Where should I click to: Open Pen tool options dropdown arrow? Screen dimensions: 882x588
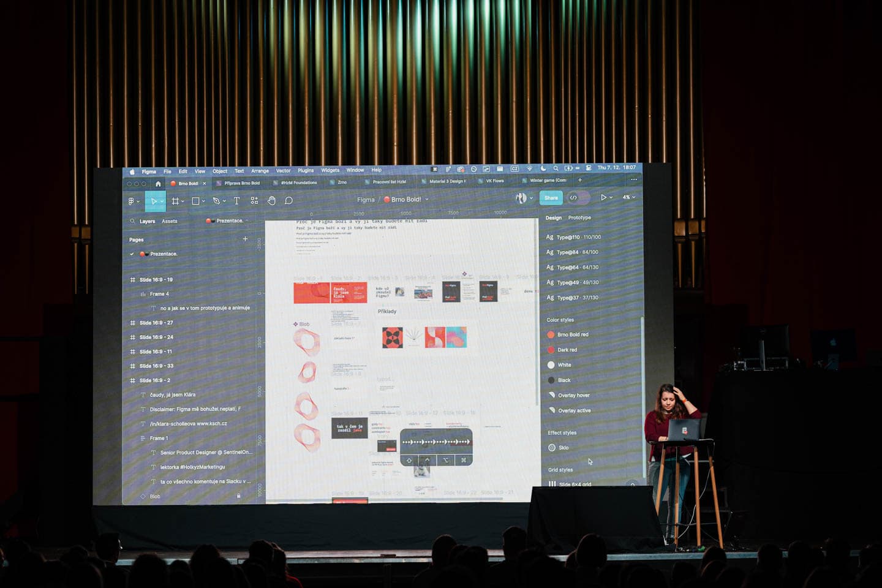point(224,201)
